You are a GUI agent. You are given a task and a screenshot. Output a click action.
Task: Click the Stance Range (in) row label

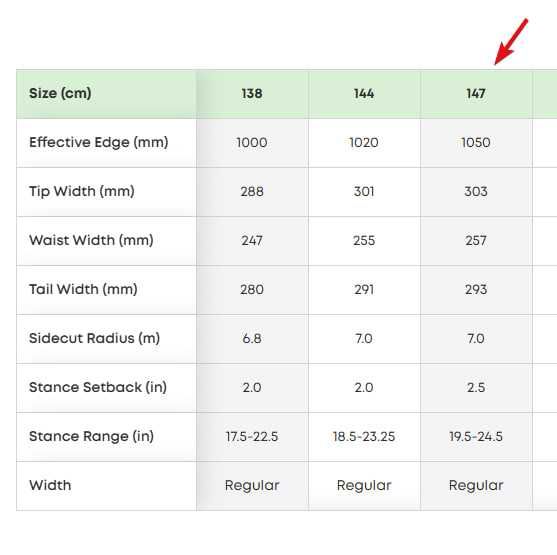click(91, 437)
